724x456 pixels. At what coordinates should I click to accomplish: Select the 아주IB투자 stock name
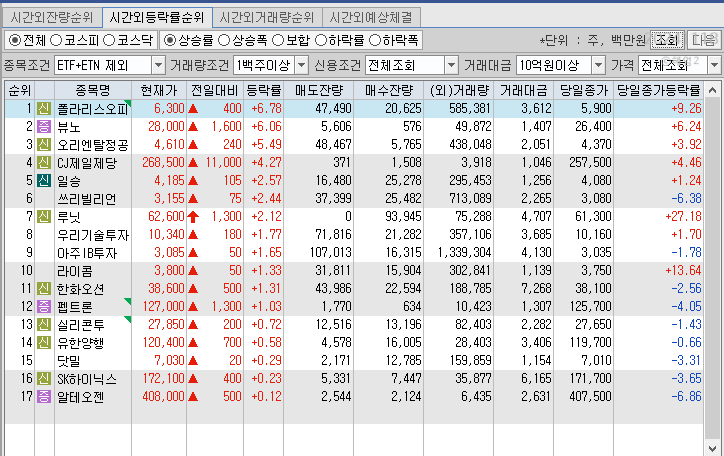coord(87,253)
